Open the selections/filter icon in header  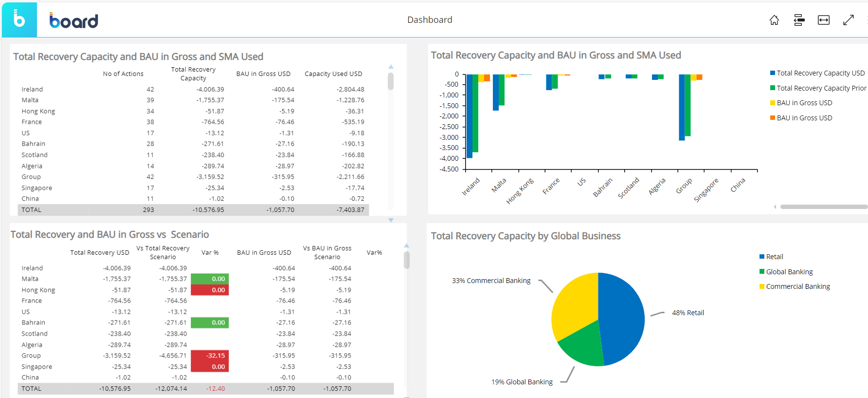click(x=799, y=20)
